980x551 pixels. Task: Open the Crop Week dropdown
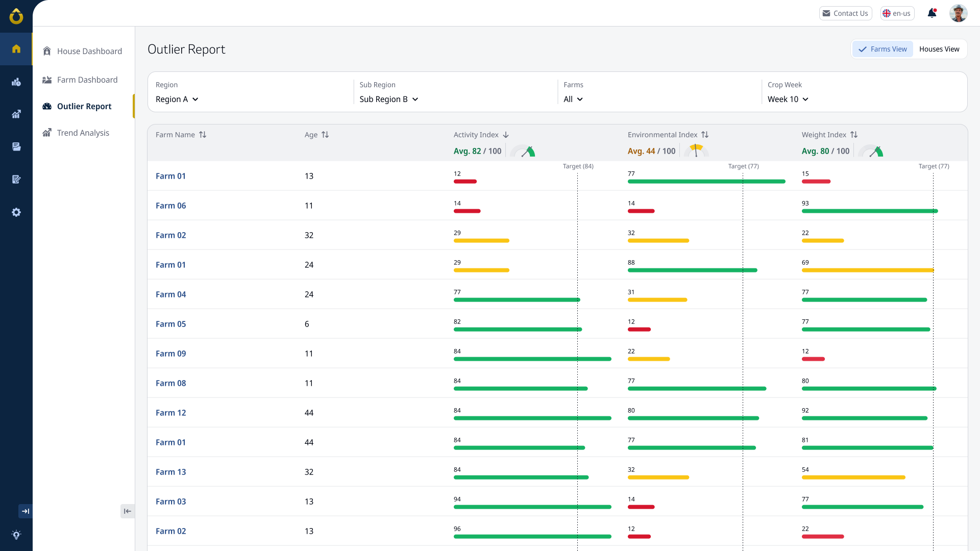coord(788,99)
